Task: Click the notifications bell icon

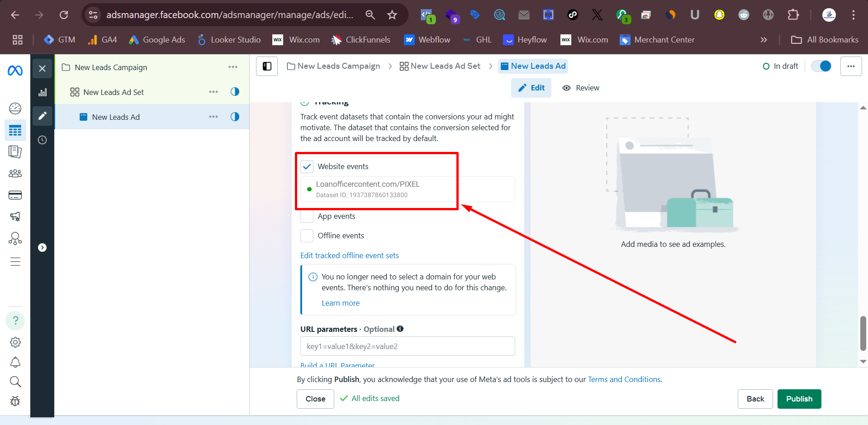Action: click(15, 362)
